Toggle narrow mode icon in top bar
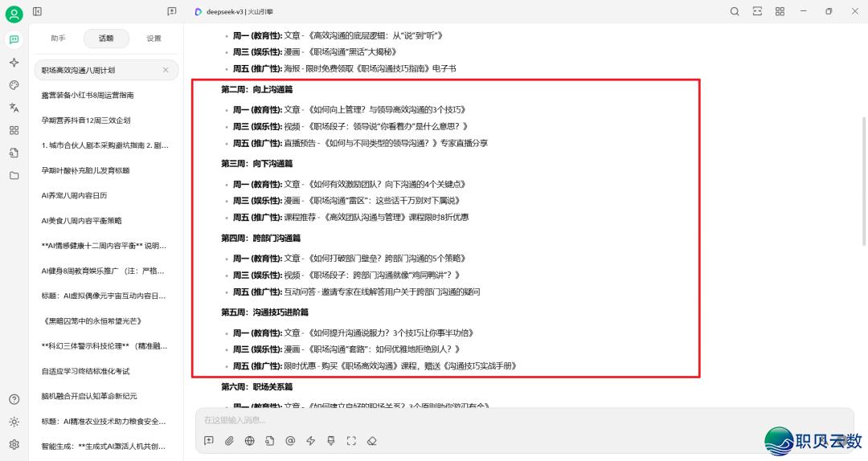Screen dimensions: 868x461 757,11
